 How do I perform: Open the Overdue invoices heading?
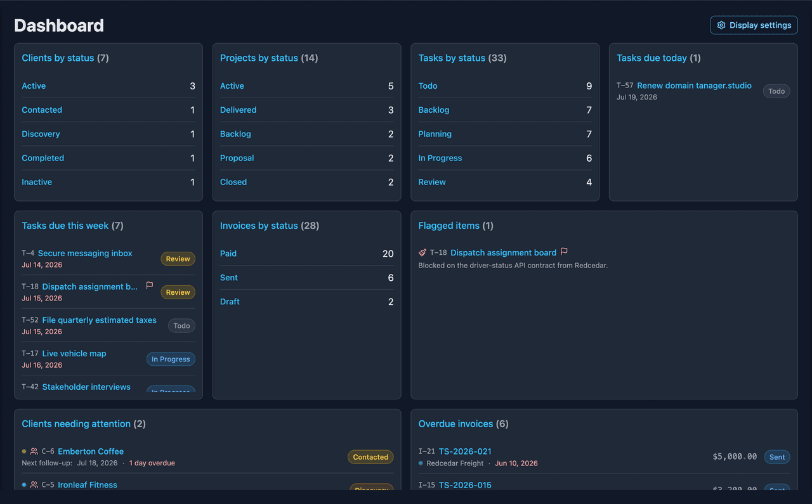[455, 423]
